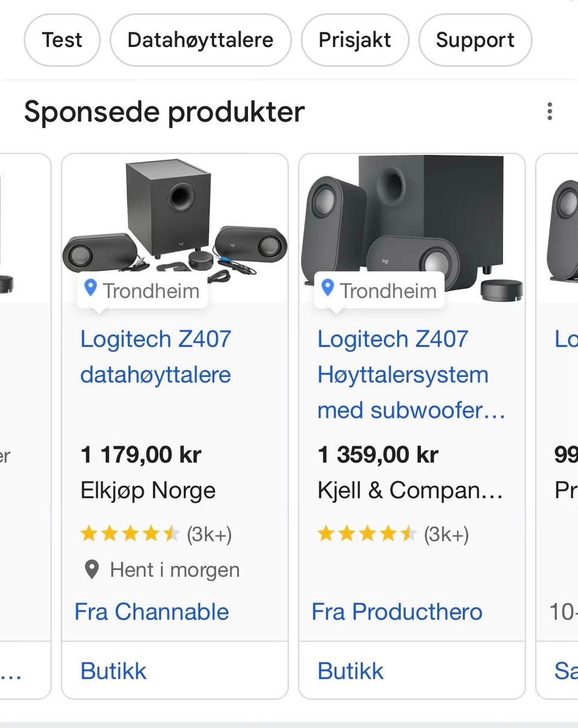Open the three-dot sponsored products menu
The width and height of the screenshot is (578, 728).
[x=549, y=111]
